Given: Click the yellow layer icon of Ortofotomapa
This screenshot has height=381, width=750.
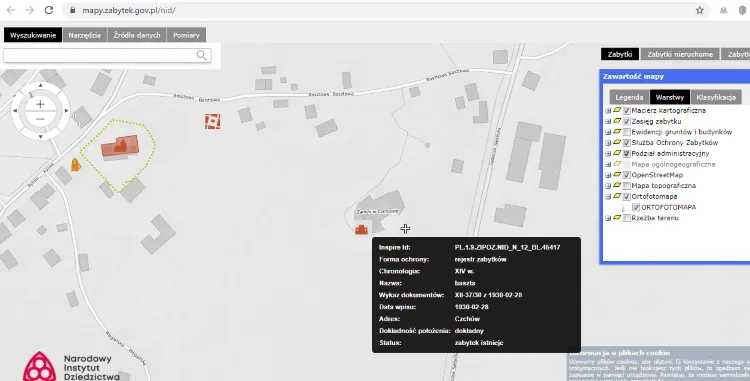Looking at the screenshot, I should 617,196.
